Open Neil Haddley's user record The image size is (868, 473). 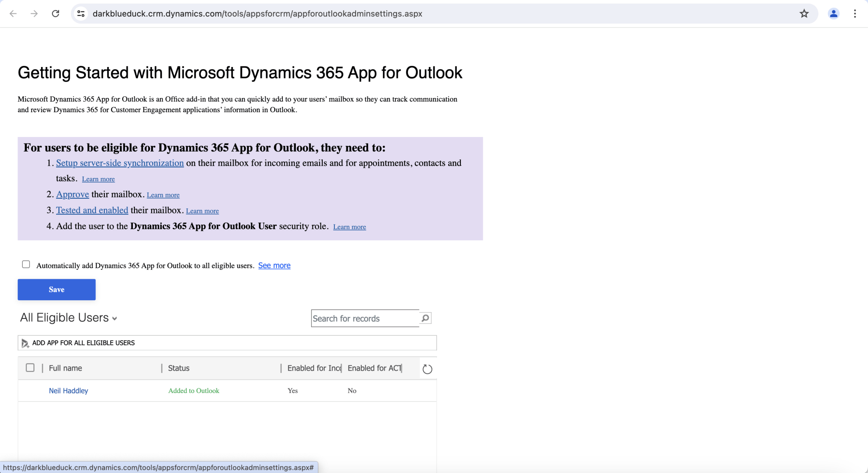(68, 391)
